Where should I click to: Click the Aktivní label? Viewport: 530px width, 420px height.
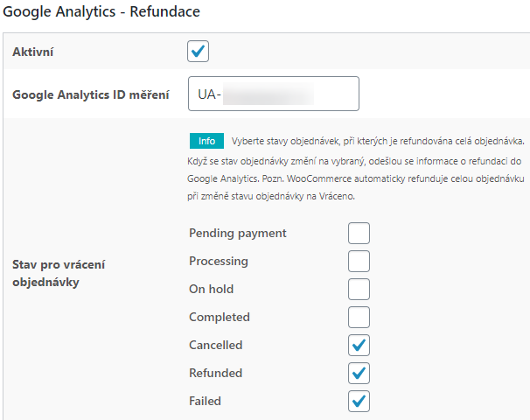32,52
